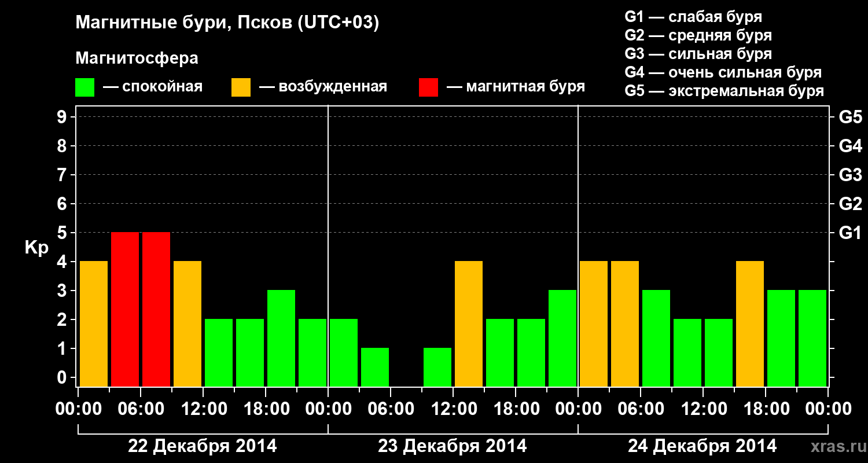This screenshot has width=868, height=463.
Task: Click the 18:00 time label for 22 December
Action: (266, 409)
